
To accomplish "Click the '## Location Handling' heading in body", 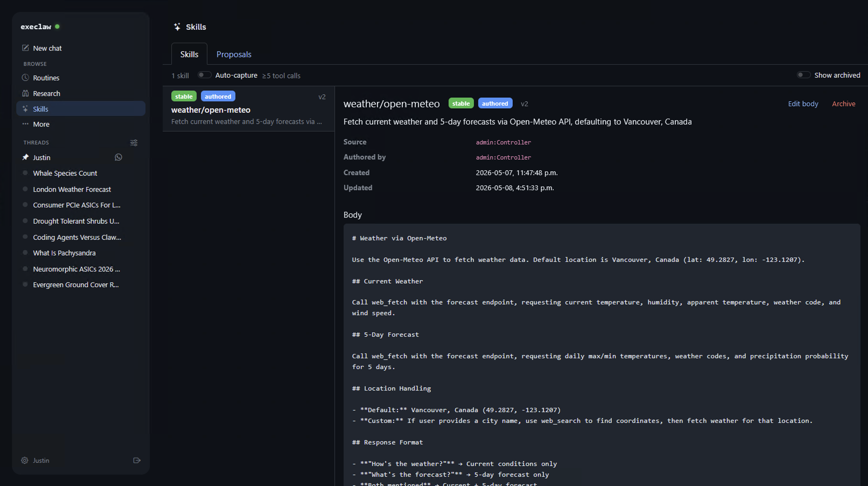I will coord(391,388).
